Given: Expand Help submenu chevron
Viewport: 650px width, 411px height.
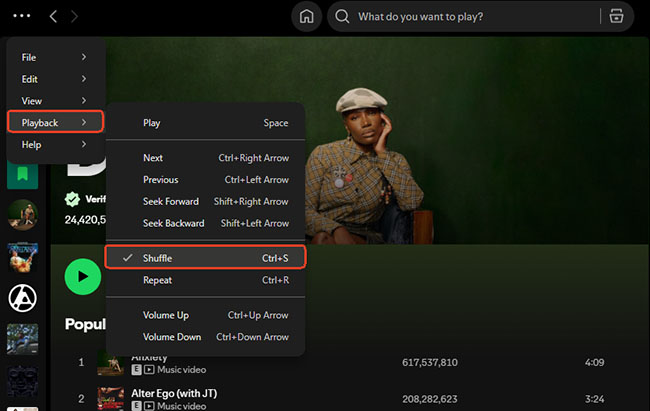Looking at the screenshot, I should pos(84,144).
